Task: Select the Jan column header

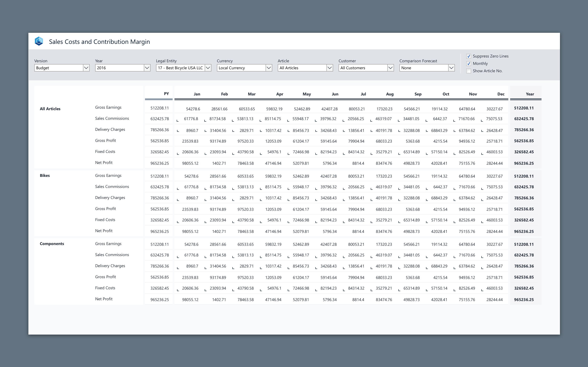Action: click(197, 94)
